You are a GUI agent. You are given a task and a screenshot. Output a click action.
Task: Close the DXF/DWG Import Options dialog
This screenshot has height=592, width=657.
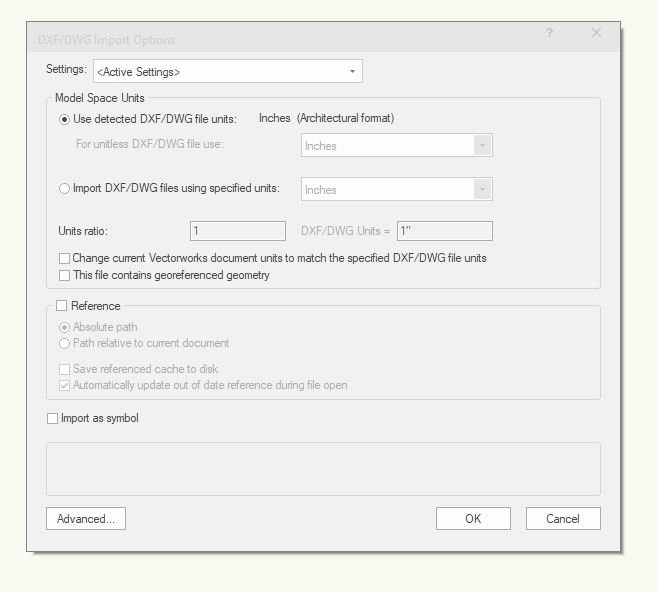(596, 34)
